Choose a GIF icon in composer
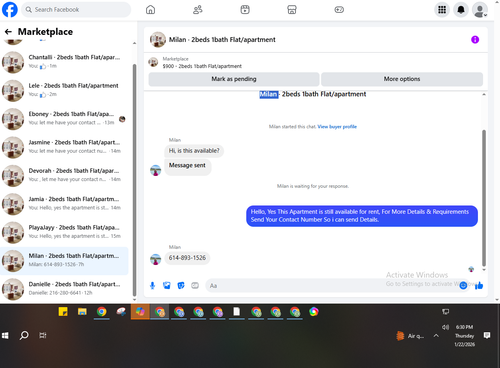The height and width of the screenshot is (368, 500). point(195,286)
